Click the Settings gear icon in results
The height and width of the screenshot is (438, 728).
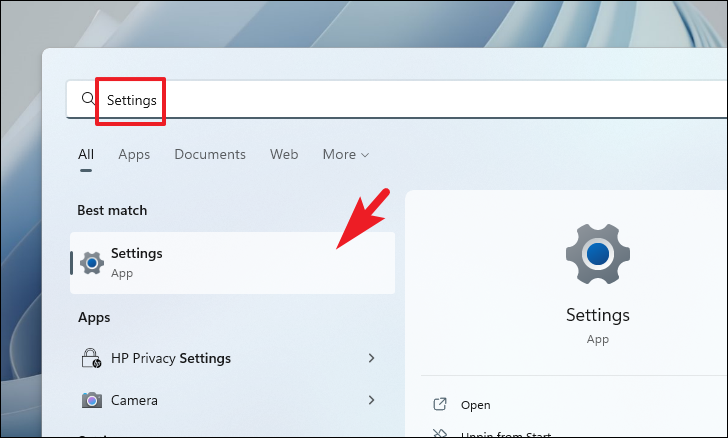click(92, 263)
